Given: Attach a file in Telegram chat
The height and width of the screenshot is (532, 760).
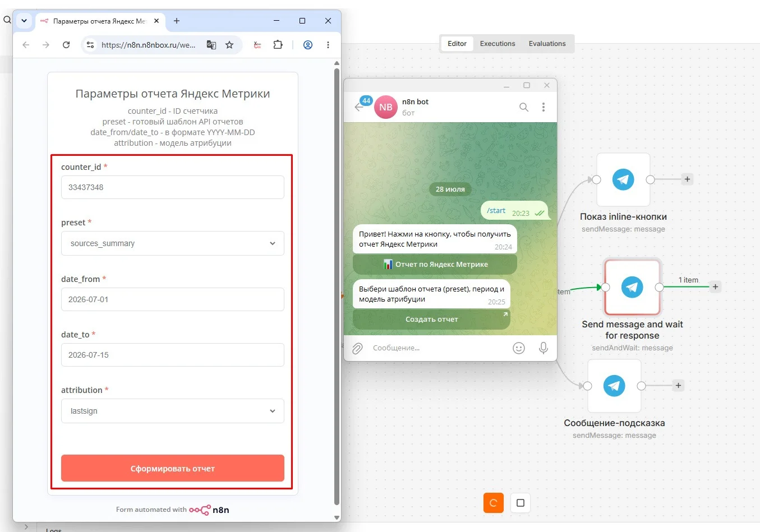Looking at the screenshot, I should [x=357, y=349].
